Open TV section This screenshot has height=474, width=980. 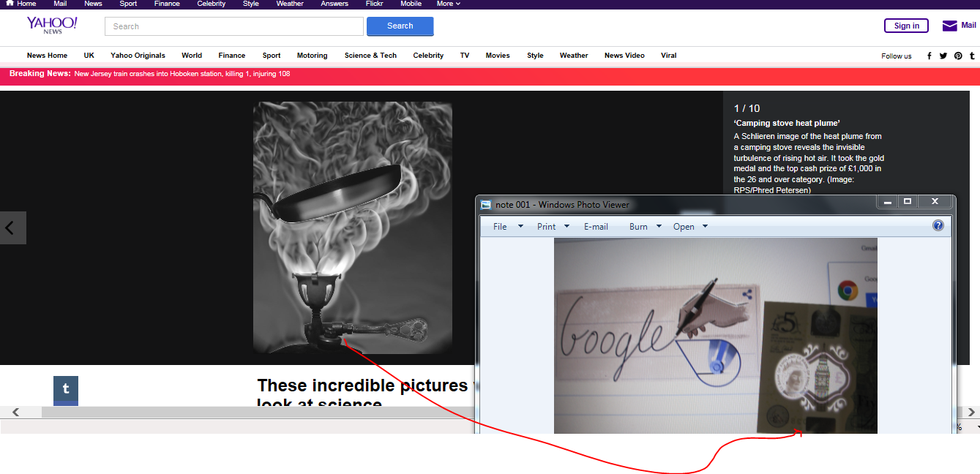pos(465,56)
